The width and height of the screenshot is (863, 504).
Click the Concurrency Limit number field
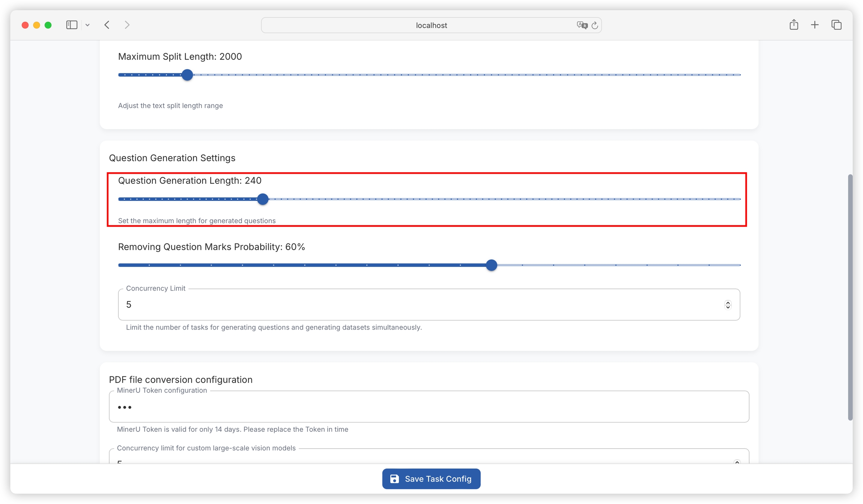[412, 304]
